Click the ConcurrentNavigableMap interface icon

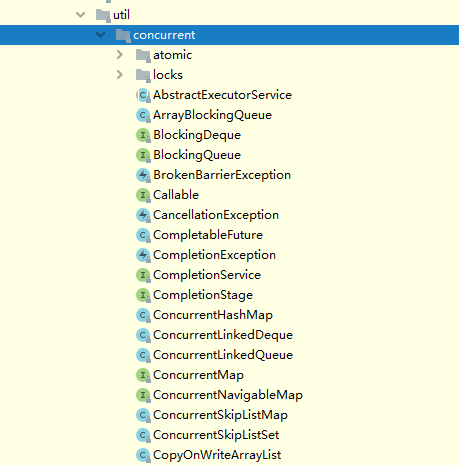143,395
